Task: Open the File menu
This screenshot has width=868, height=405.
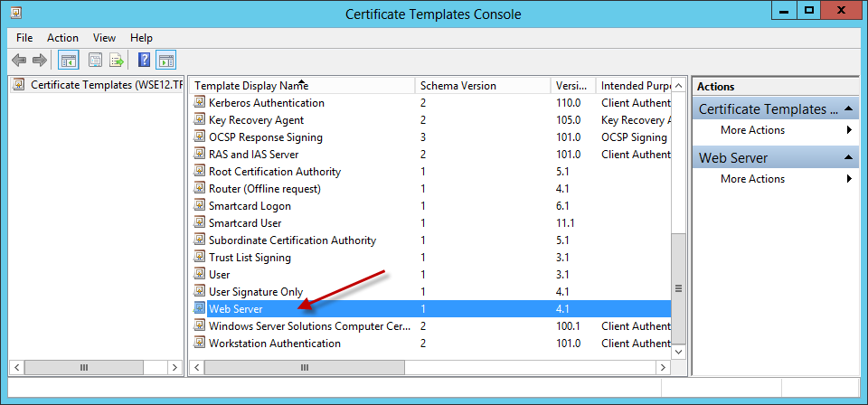Action: pyautogui.click(x=24, y=38)
